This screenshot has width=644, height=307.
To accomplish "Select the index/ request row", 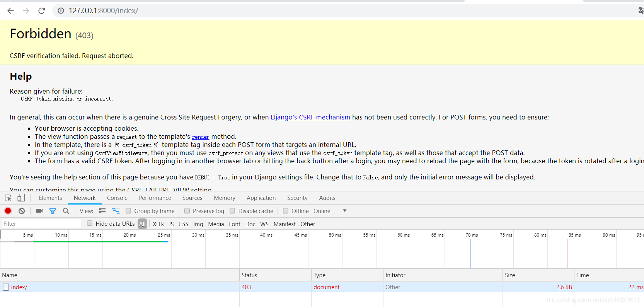I will pos(322,287).
